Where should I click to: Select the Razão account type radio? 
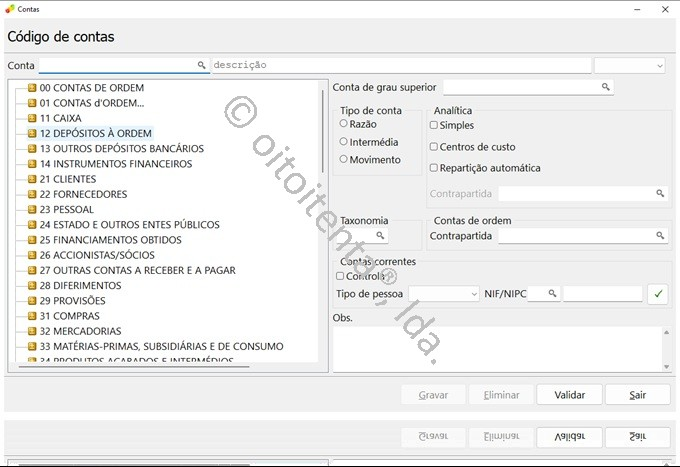[x=343, y=124]
